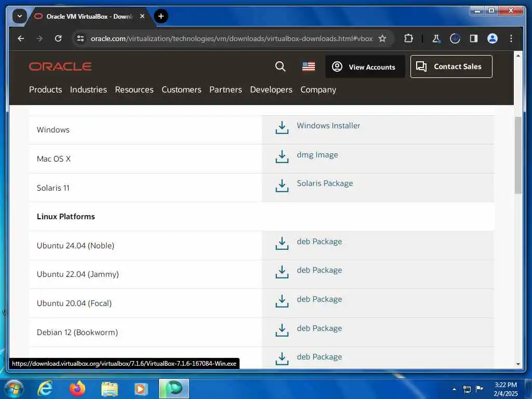Select the Oracle VM VirtualBox tab
The height and width of the screenshot is (399, 532).
(90, 16)
